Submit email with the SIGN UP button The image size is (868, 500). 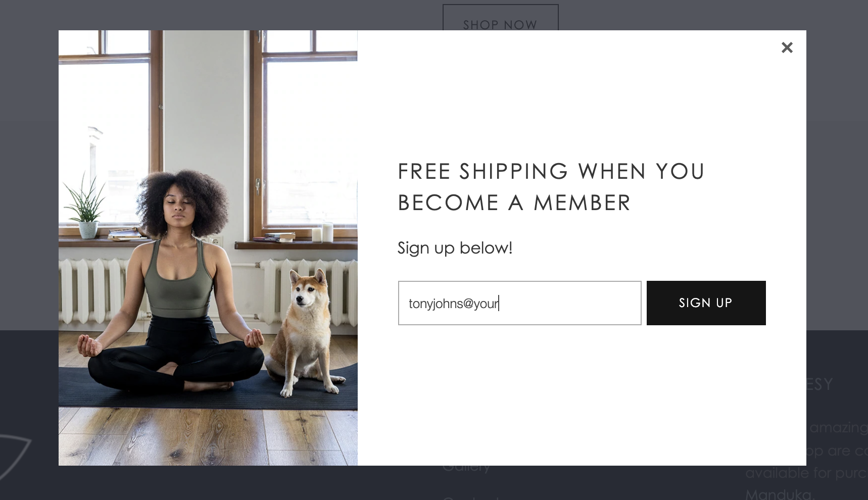[x=706, y=303]
